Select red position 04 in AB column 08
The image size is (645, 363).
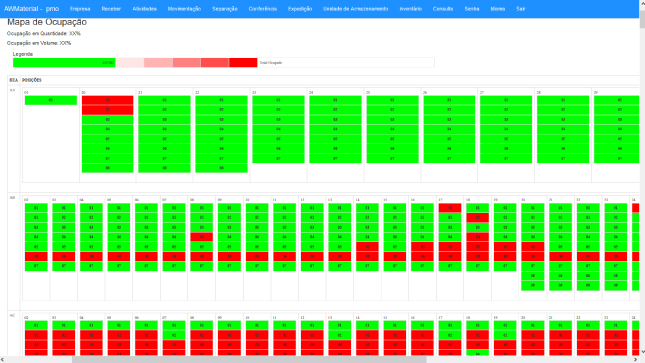tap(202, 237)
